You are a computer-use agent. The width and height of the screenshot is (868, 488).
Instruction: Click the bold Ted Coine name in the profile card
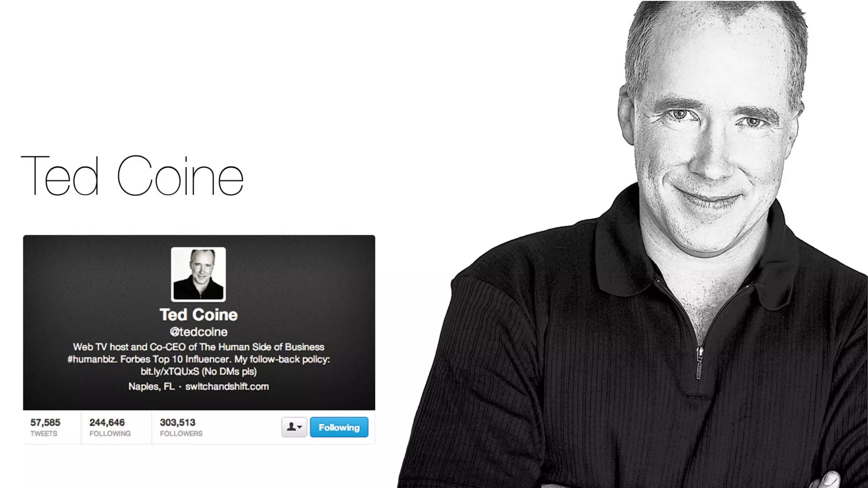[198, 315]
